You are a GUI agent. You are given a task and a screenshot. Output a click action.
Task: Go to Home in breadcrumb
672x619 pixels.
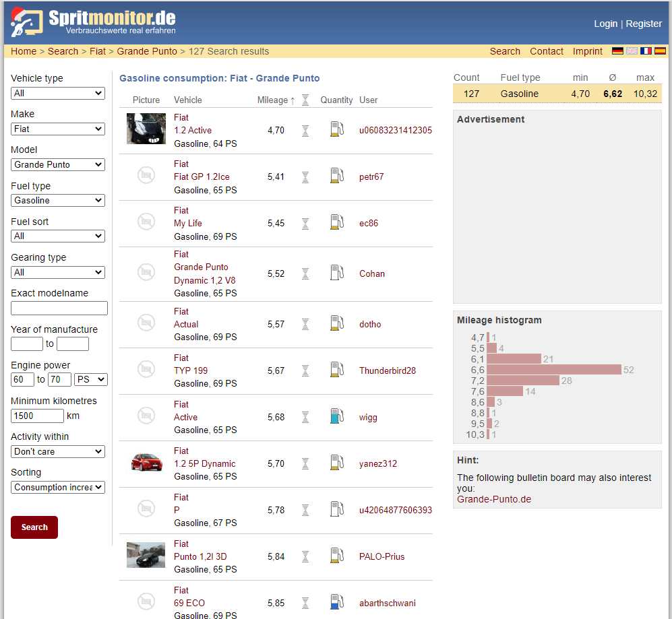(x=24, y=51)
